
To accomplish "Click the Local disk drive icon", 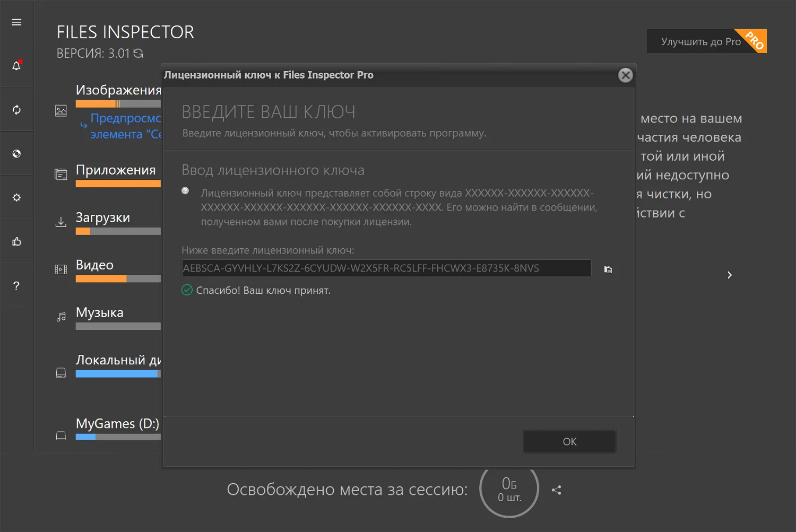I will click(61, 373).
